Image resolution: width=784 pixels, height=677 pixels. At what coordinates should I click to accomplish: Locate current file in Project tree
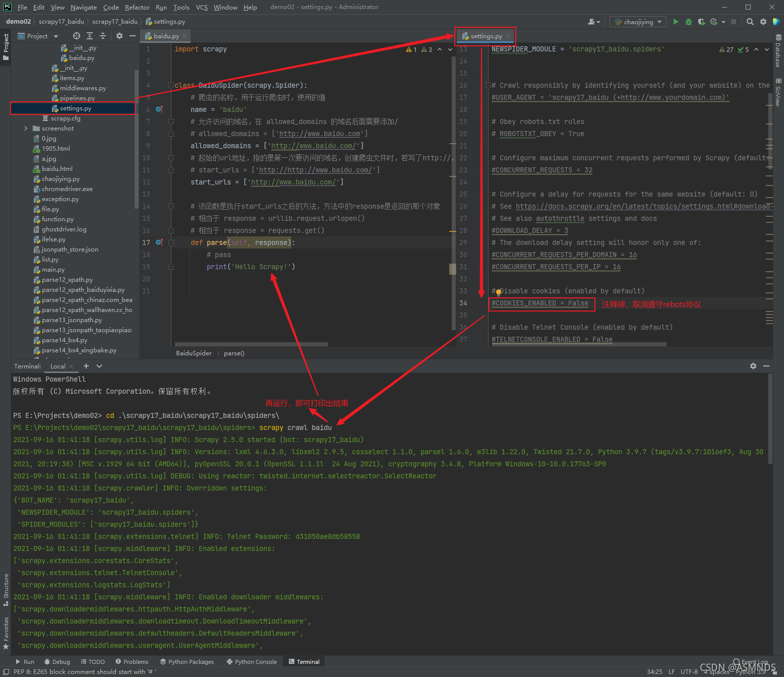tap(77, 36)
